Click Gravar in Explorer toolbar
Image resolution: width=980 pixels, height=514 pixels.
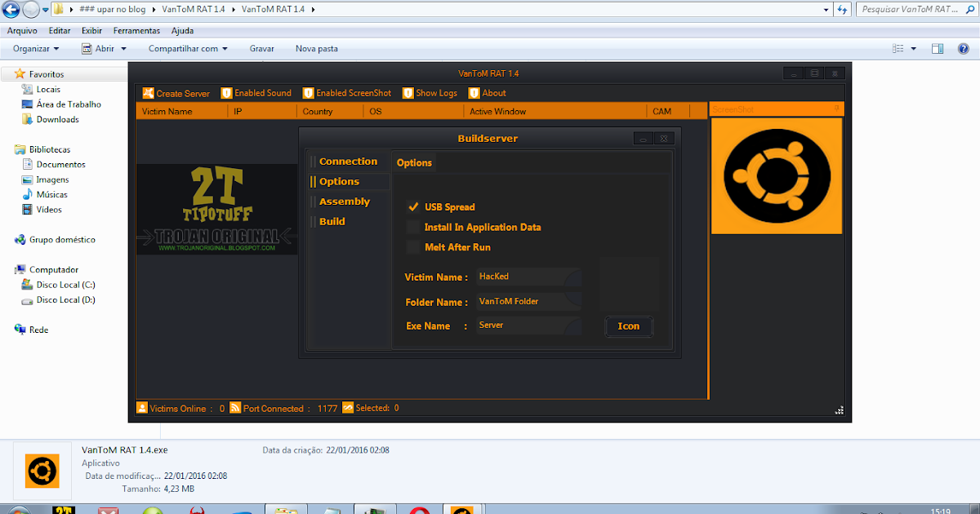[261, 49]
